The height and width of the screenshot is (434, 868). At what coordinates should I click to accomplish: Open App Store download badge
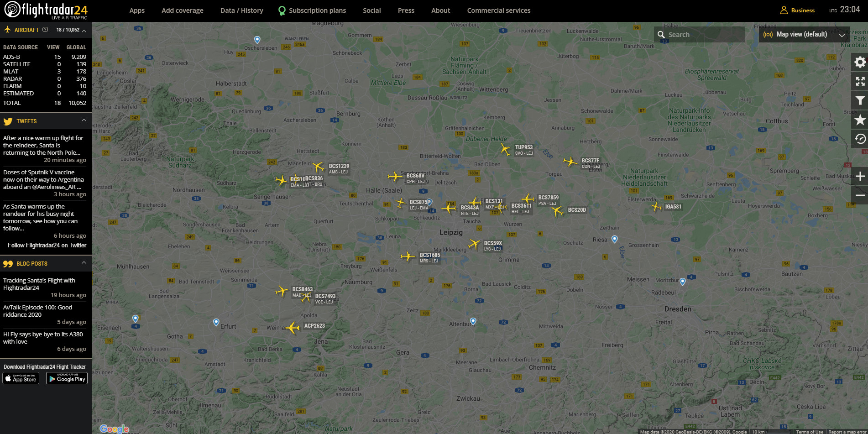point(21,378)
